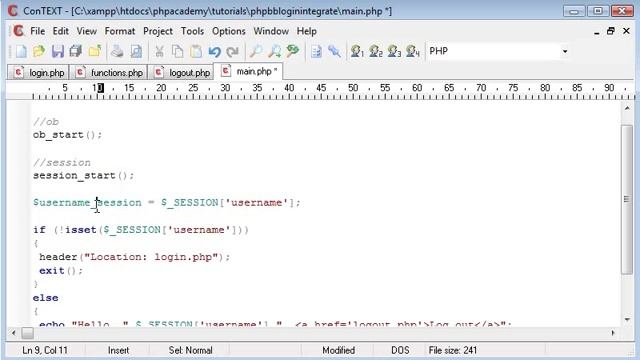Viewport: 640px width, 360px height.
Task: Open the Edit menu
Action: tap(60, 31)
